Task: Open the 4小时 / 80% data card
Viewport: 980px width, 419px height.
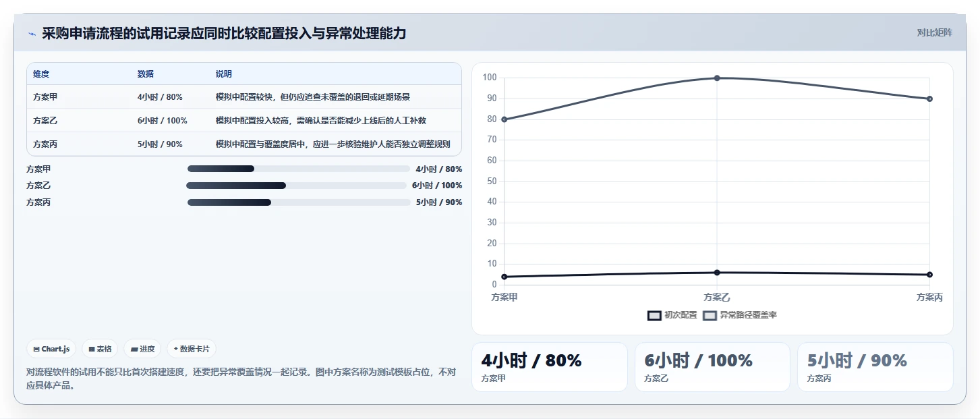Action: (550, 367)
